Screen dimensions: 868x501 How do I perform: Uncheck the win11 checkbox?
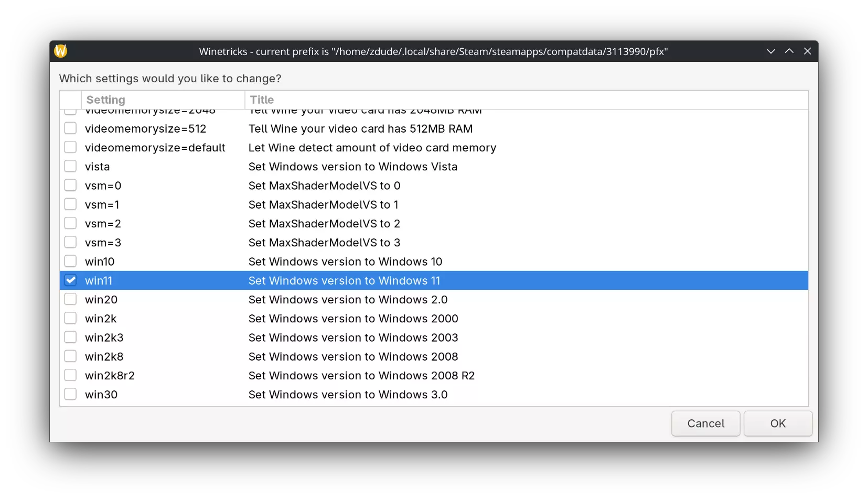(x=70, y=280)
